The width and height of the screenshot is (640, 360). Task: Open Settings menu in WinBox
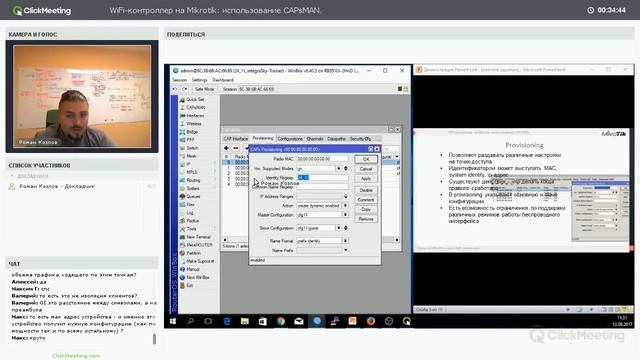(x=200, y=80)
